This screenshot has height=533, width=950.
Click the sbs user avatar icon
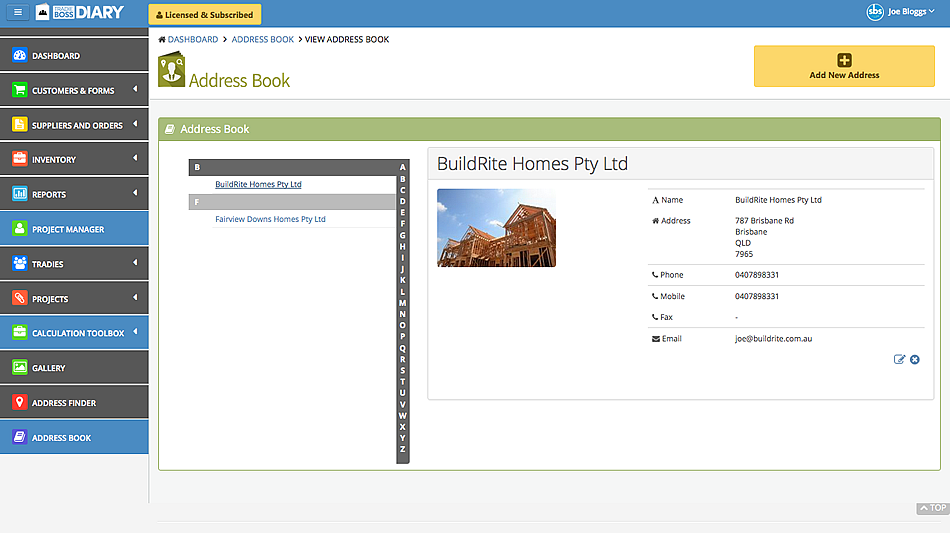tap(875, 12)
